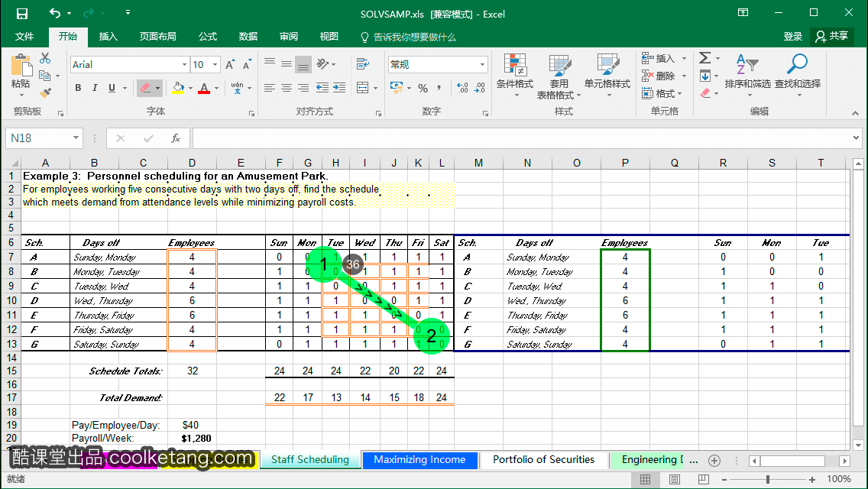Open the 文件 (File) menu
The width and height of the screenshot is (868, 489).
pyautogui.click(x=24, y=37)
